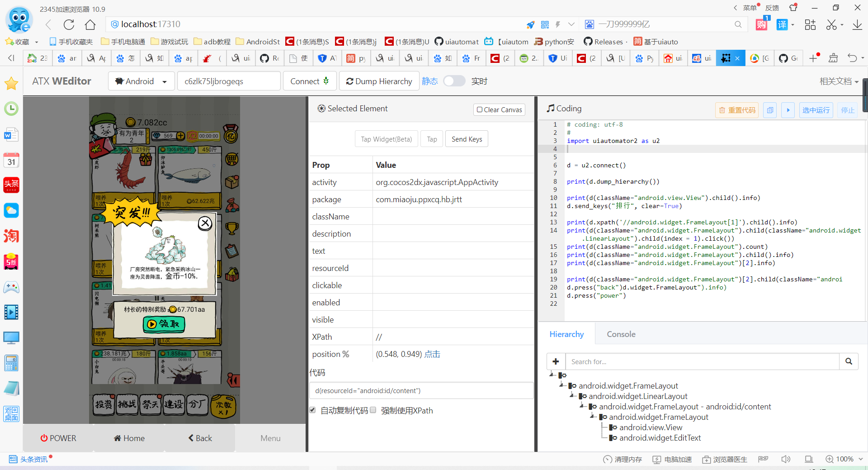Viewport: 868px width, 470px height.
Task: Expand the address bar dropdown chevron
Action: click(571, 24)
